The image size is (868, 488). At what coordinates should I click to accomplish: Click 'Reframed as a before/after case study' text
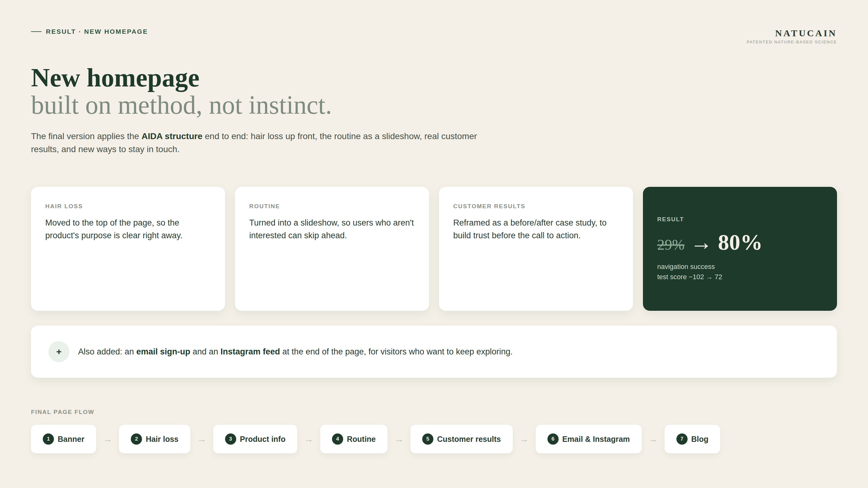point(530,229)
